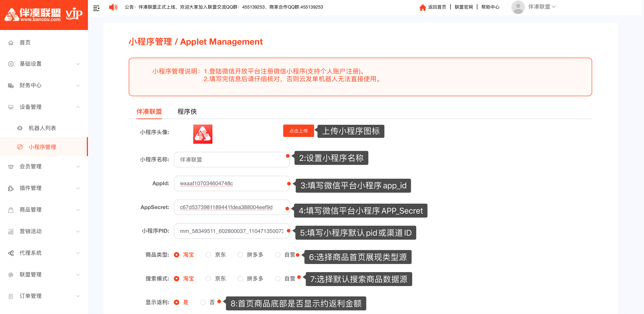Click the 会员管理 crown icon
Image resolution: width=644 pixels, height=314 pixels.
(11, 167)
